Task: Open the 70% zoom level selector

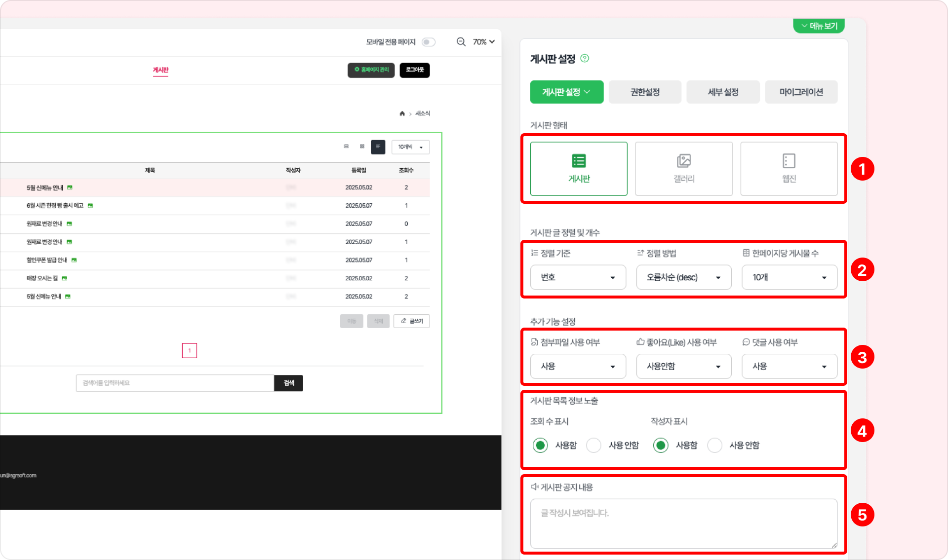Action: pos(483,42)
